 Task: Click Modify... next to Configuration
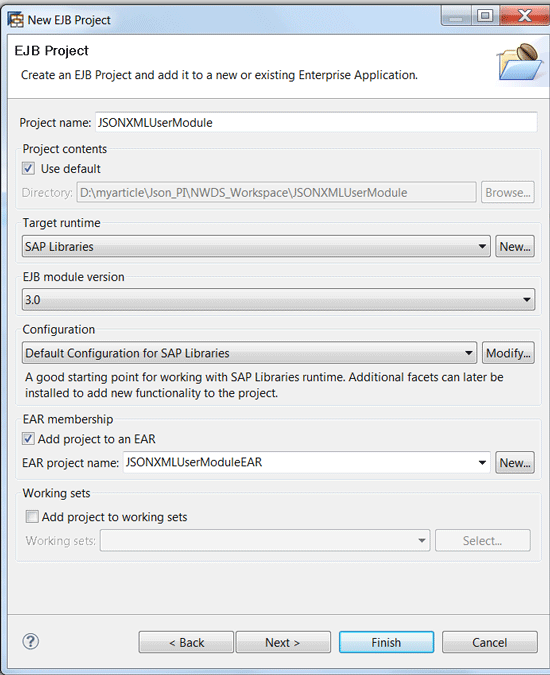click(508, 353)
